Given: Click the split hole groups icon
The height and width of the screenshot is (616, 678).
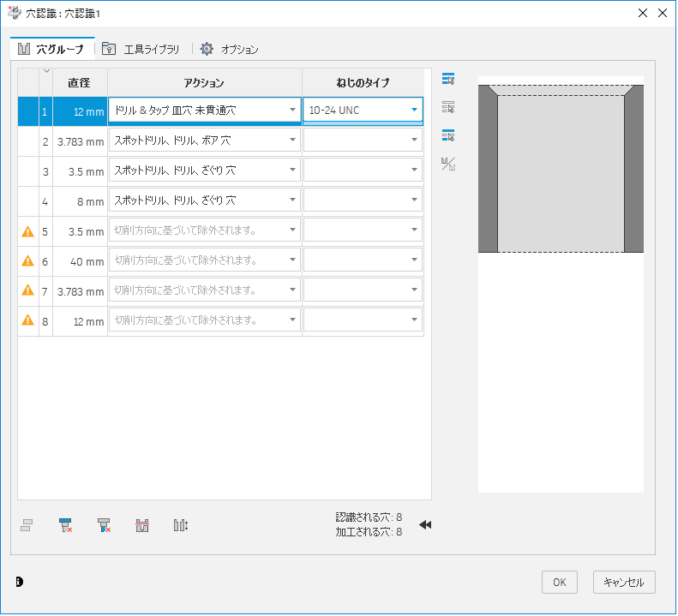Looking at the screenshot, I should 448,164.
